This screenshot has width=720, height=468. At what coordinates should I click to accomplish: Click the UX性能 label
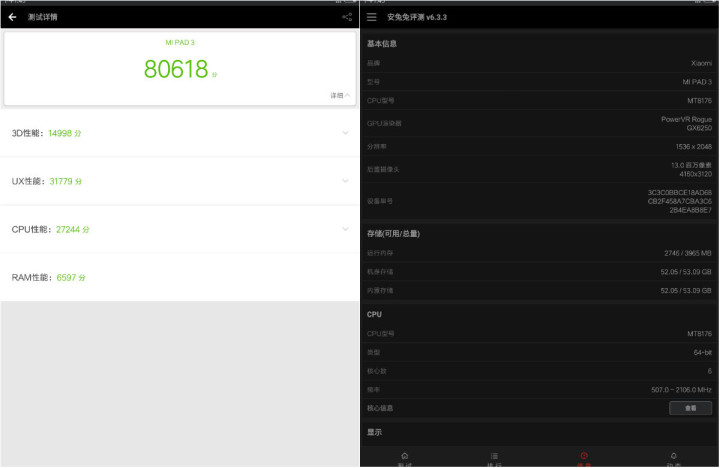(x=27, y=181)
